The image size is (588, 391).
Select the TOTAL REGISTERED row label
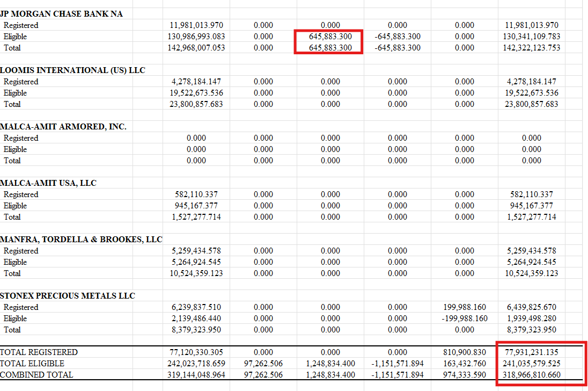pyautogui.click(x=39, y=352)
